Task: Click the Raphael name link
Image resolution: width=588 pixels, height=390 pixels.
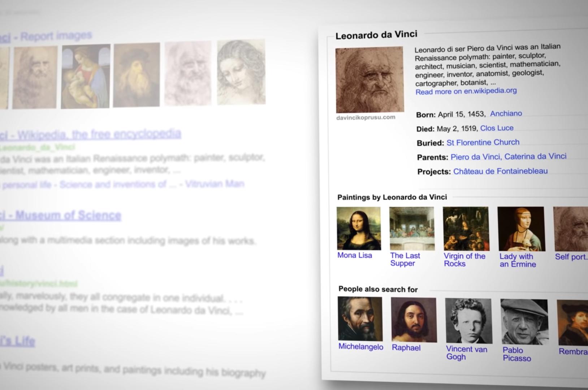Action: click(x=406, y=348)
